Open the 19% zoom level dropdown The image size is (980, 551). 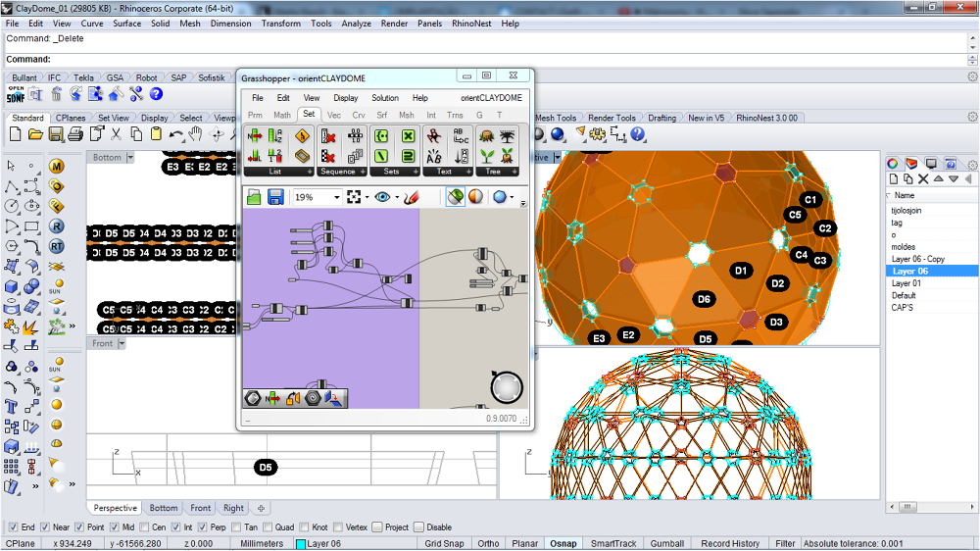tap(336, 197)
